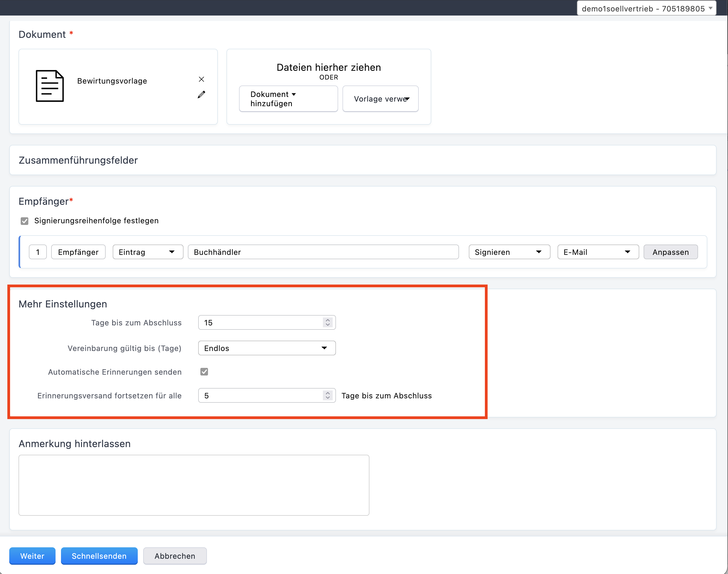728x574 pixels.
Task: Click the Erinnerungsversand stepper arrows
Action: pos(328,396)
